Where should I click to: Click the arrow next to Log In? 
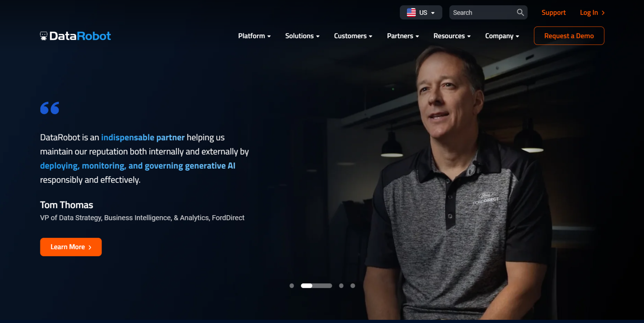coord(603,13)
